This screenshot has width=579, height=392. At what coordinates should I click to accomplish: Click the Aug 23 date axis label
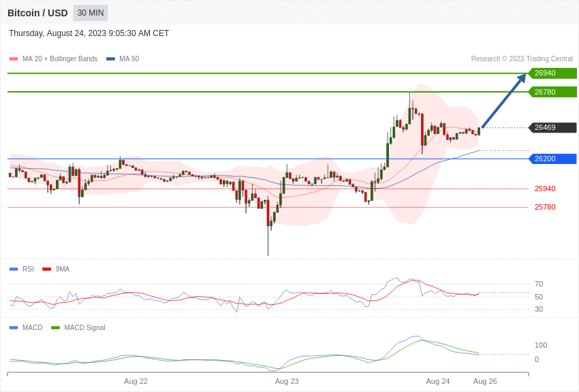(x=287, y=381)
